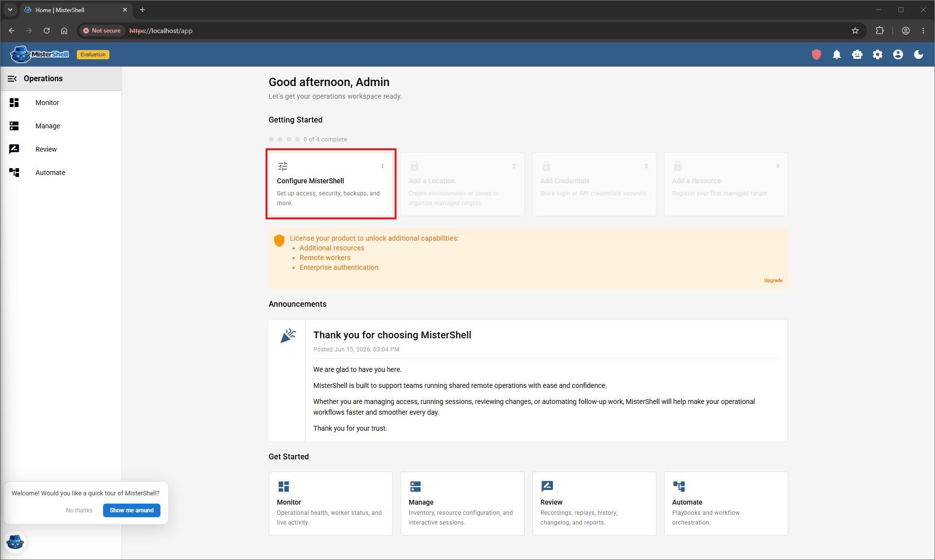This screenshot has height=560, width=935.
Task: Click the locked Add a Resource card
Action: 726,184
